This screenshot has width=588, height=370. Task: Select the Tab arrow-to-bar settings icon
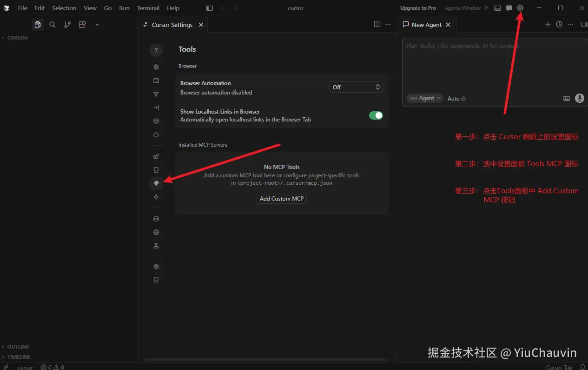click(156, 108)
